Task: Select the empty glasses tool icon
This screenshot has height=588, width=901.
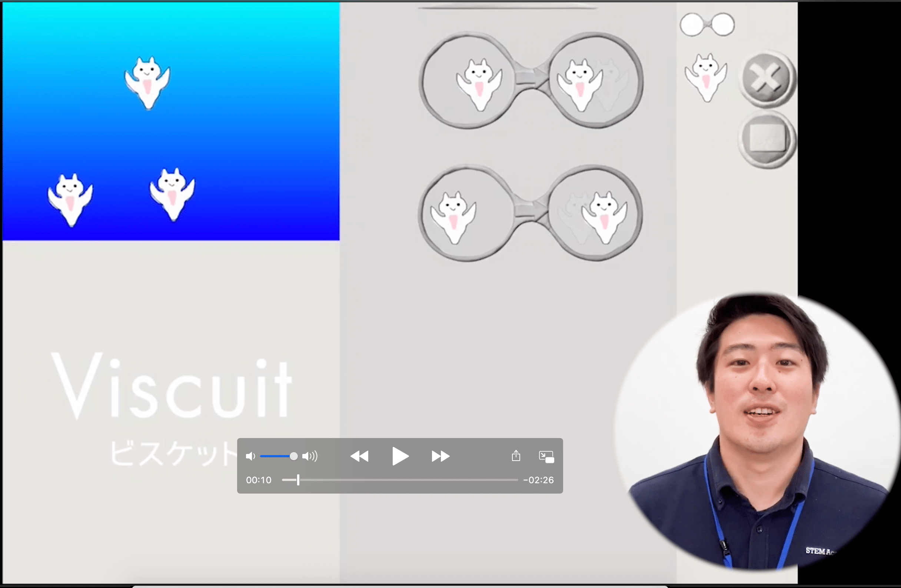Action: click(707, 25)
